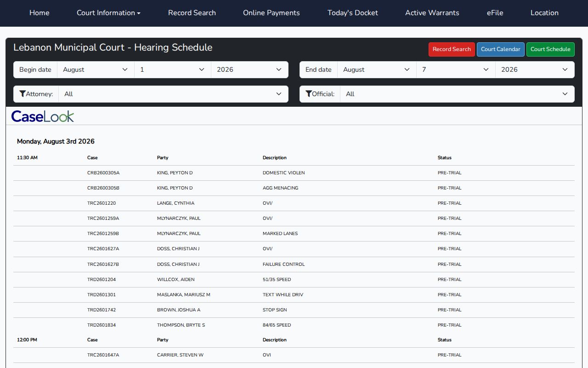This screenshot has width=588, height=368.
Task: Open the Location nav link
Action: 544,13
